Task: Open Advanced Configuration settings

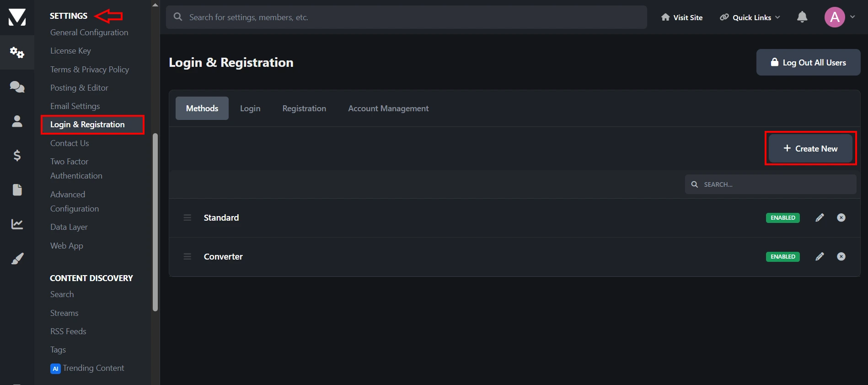Action: point(75,201)
